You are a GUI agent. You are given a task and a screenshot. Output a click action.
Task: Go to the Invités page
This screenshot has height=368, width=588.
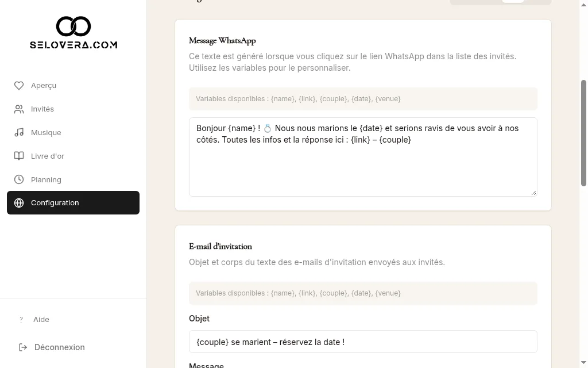point(73,109)
